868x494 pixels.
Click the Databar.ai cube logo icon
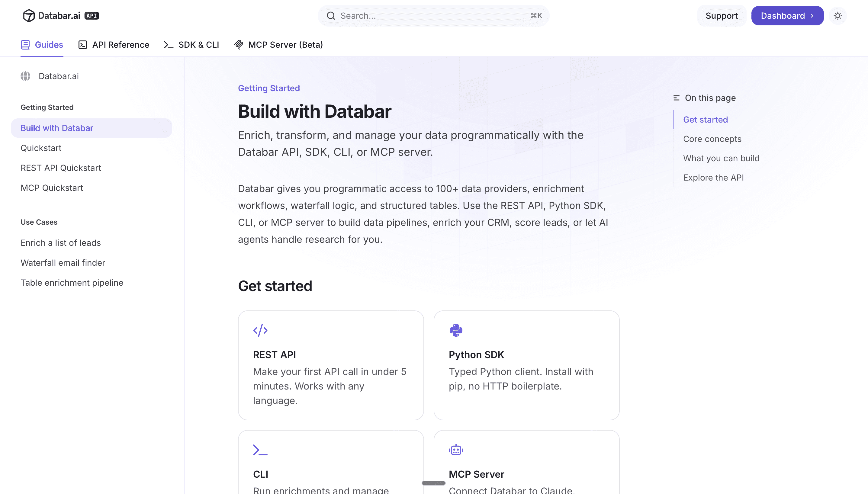pos(28,16)
